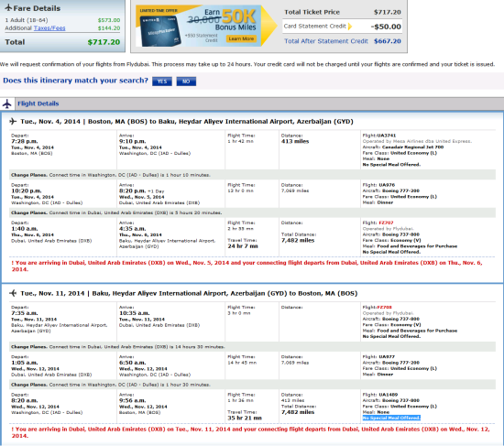
Task: Click NO for itinerary match
Action: (186, 82)
